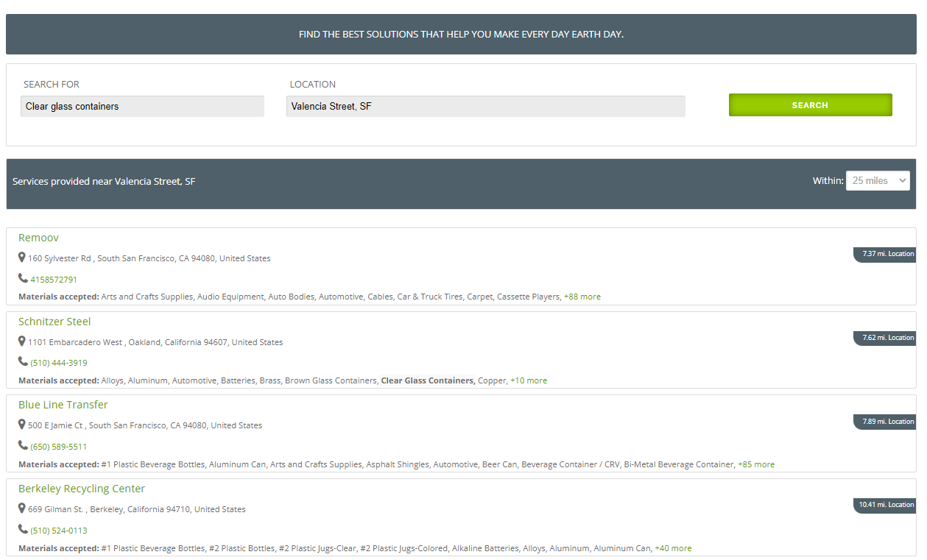Focus the Search For input field

point(142,106)
